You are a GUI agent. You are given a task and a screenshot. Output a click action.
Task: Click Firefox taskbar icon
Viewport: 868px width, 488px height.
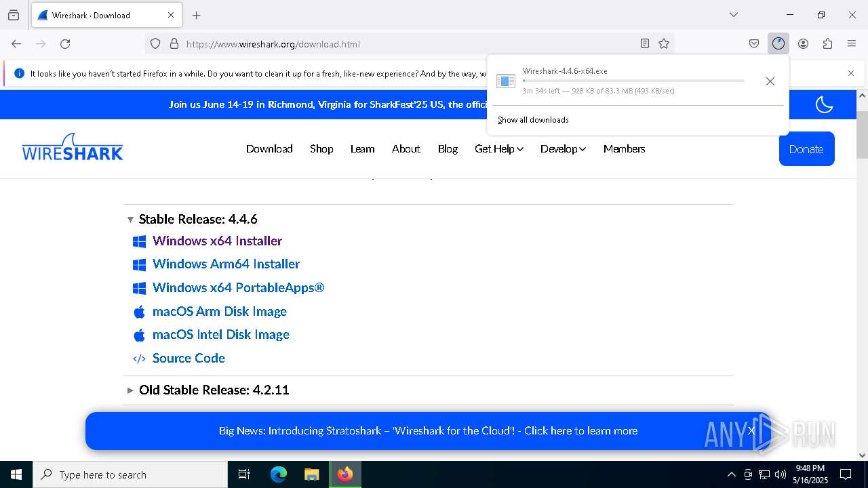click(345, 474)
